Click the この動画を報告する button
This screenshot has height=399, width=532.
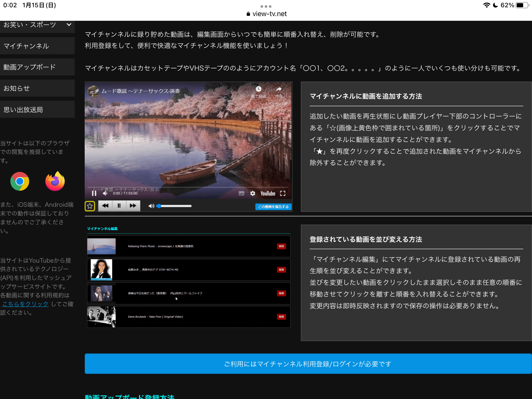click(x=273, y=207)
